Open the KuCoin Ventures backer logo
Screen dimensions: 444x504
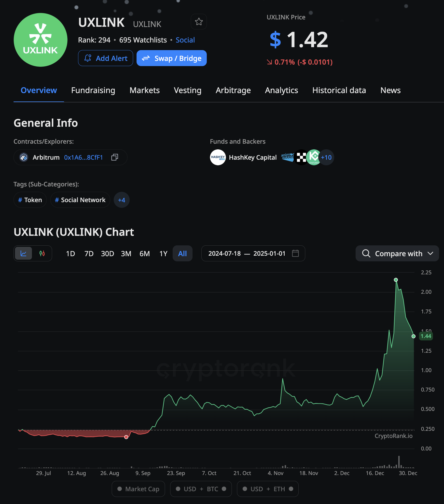point(314,157)
